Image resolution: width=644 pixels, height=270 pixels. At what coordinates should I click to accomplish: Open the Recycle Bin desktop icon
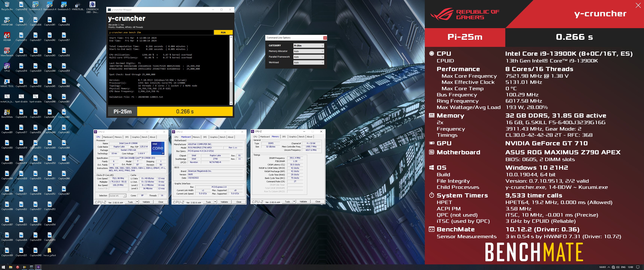tap(7, 6)
